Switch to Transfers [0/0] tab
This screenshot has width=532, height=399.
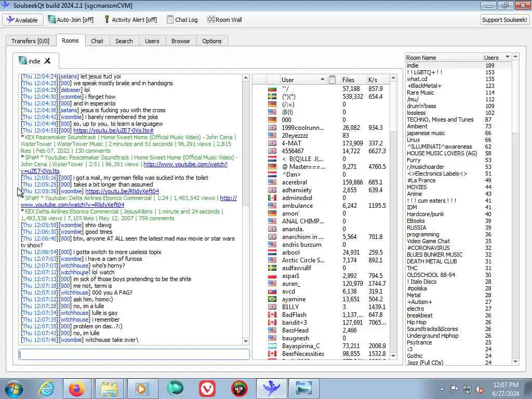coord(30,41)
